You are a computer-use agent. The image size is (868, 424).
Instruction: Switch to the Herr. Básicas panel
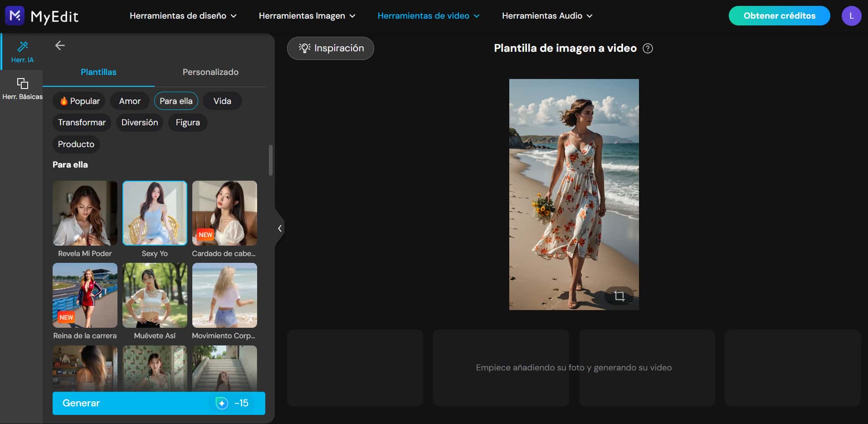(x=22, y=88)
